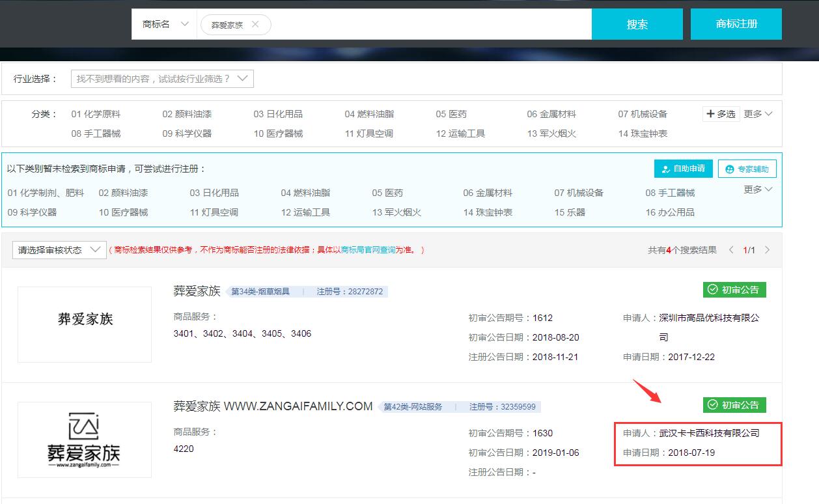
Task: Select category 03 日化用品
Action: [278, 114]
